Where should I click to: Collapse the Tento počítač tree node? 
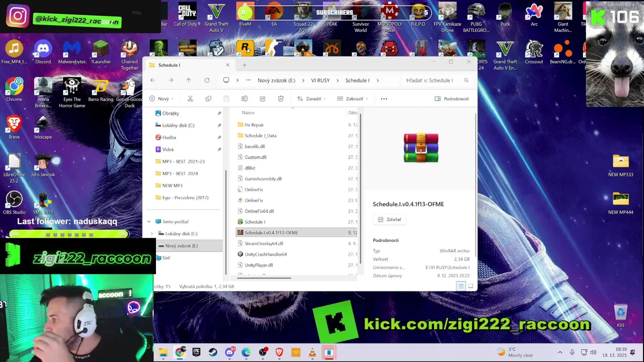(149, 222)
